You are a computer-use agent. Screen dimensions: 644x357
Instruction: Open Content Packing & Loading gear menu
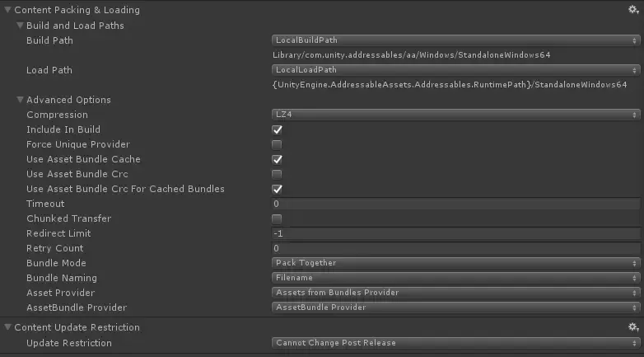click(x=633, y=10)
